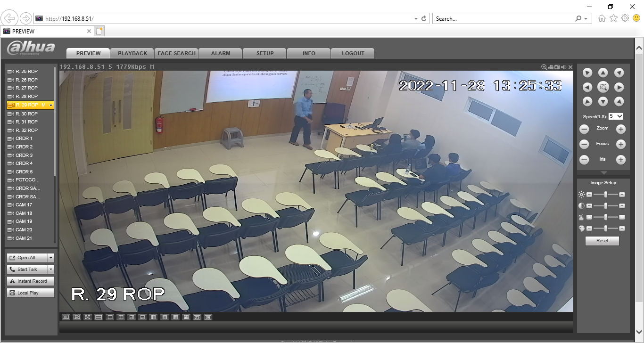Select single-window layout icon
The width and height of the screenshot is (644, 343).
[x=110, y=317]
